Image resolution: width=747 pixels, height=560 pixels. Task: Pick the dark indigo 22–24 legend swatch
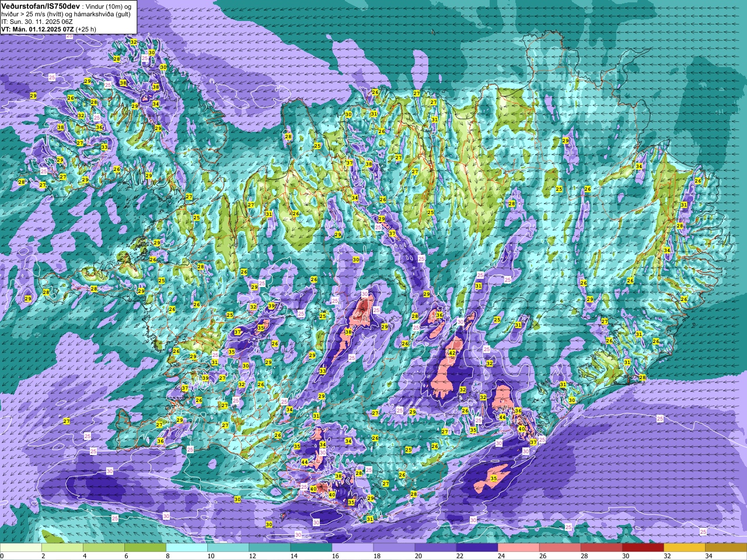477,548
